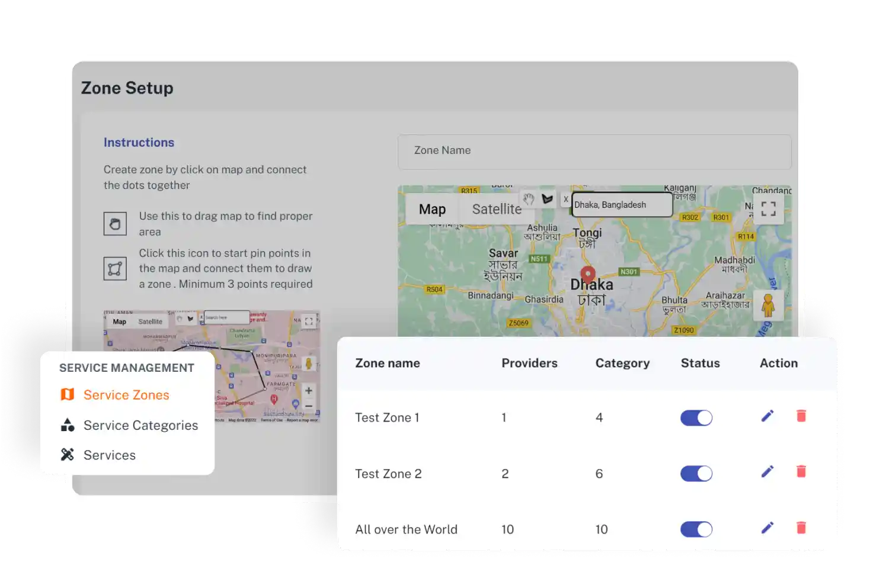Viewport: 870px width, 588px height.
Task: Delete the All over the World zone
Action: (801, 527)
